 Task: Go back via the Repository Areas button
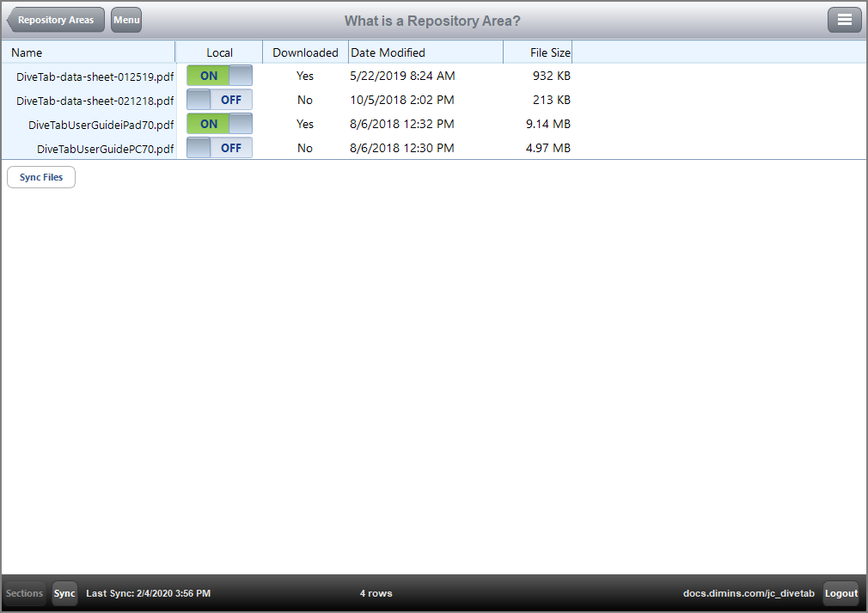click(55, 19)
